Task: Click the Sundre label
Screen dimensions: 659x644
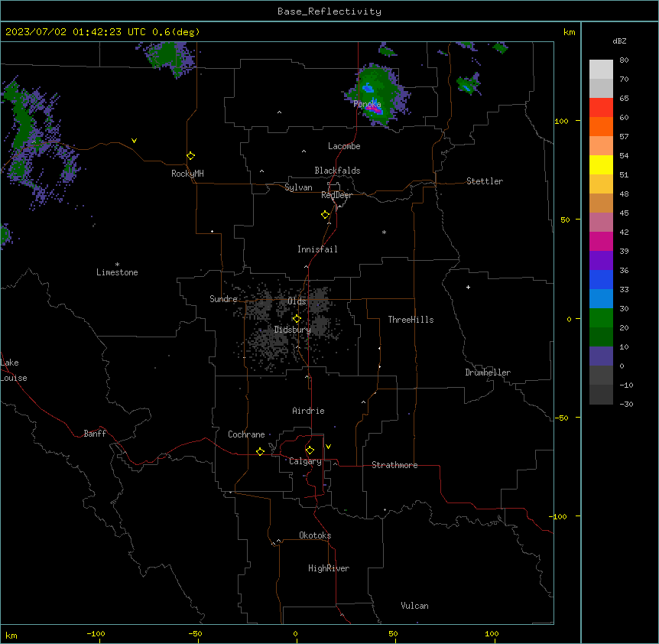Action: (x=223, y=299)
